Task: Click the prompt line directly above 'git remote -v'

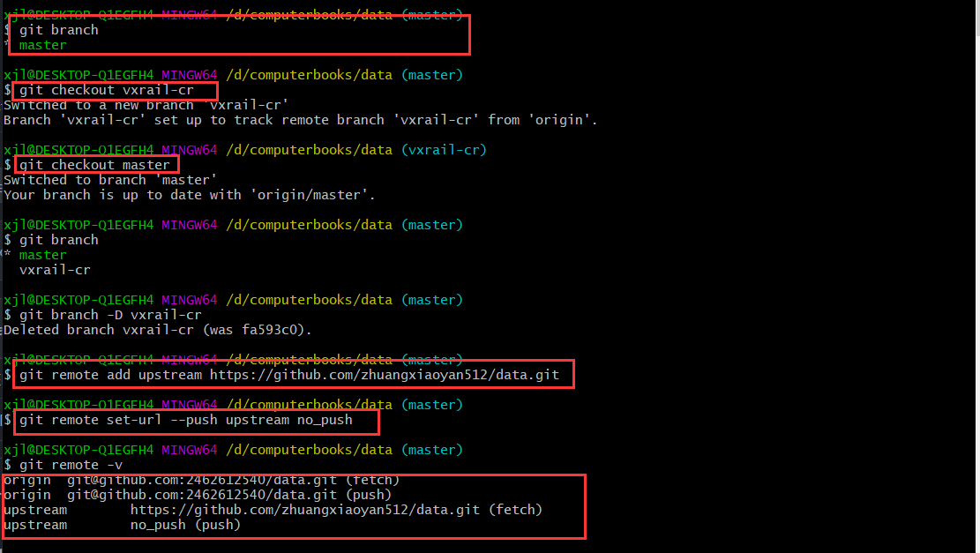Action: tap(233, 450)
